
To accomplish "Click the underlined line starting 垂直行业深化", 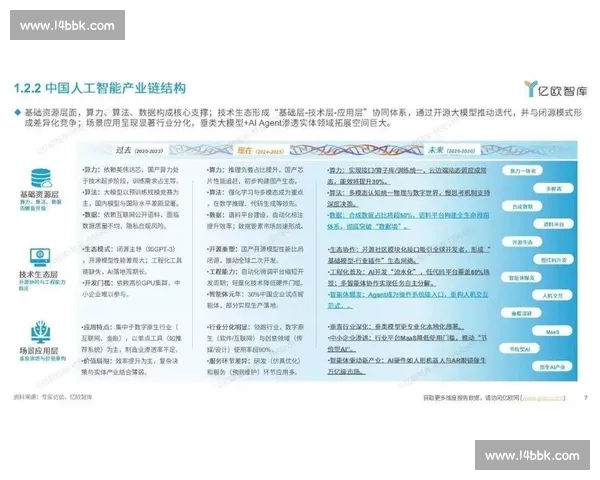I will (396, 327).
